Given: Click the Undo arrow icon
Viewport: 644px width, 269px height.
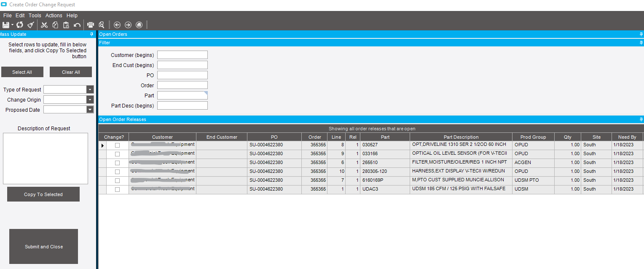Looking at the screenshot, I should tap(77, 25).
